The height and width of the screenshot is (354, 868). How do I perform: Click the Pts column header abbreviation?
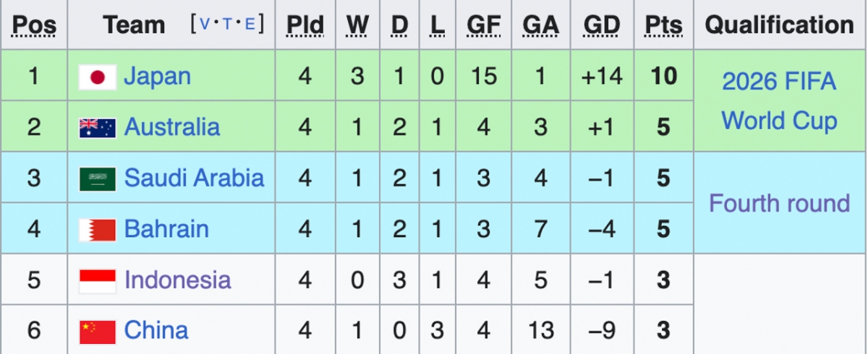[x=663, y=25]
